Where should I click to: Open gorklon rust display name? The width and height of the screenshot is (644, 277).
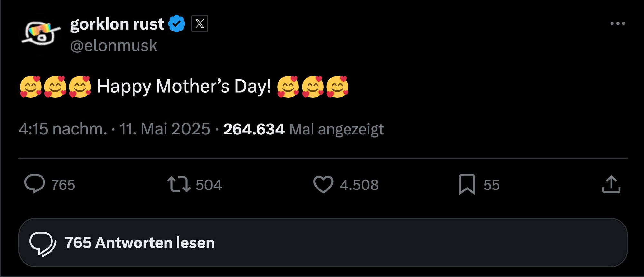(x=117, y=24)
